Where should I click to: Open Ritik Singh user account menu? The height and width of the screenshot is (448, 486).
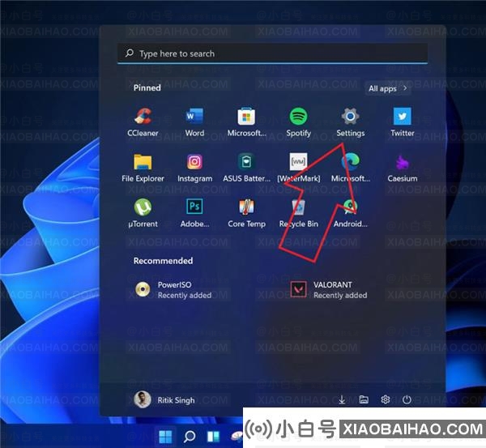pos(164,399)
